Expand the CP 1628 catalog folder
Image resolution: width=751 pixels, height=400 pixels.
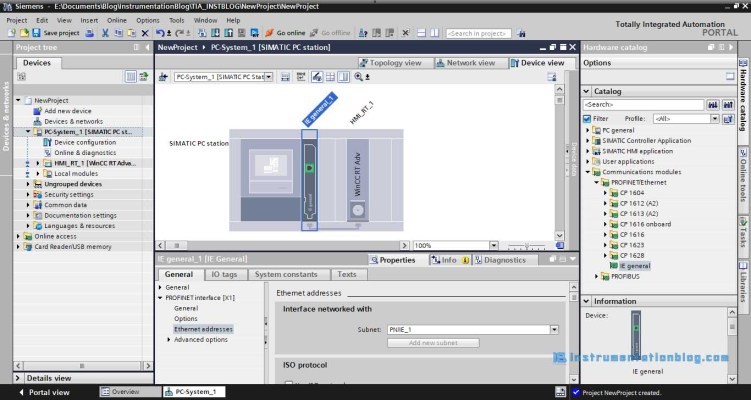[x=606, y=255]
